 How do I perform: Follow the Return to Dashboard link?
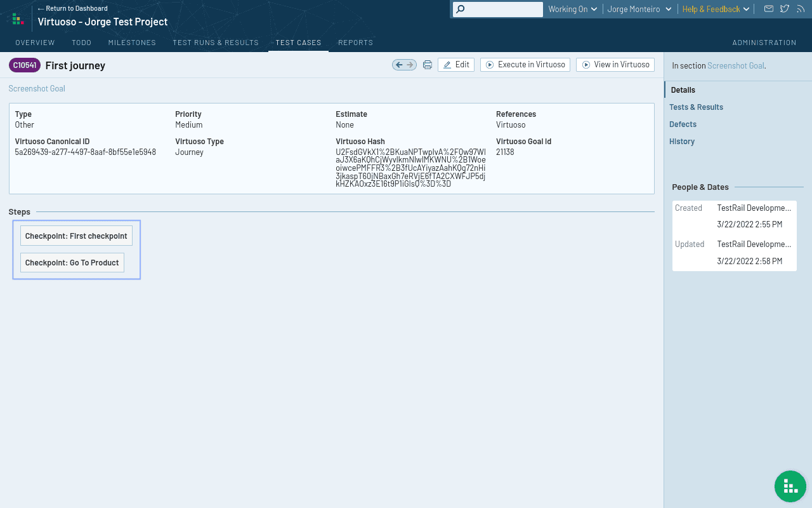73,8
